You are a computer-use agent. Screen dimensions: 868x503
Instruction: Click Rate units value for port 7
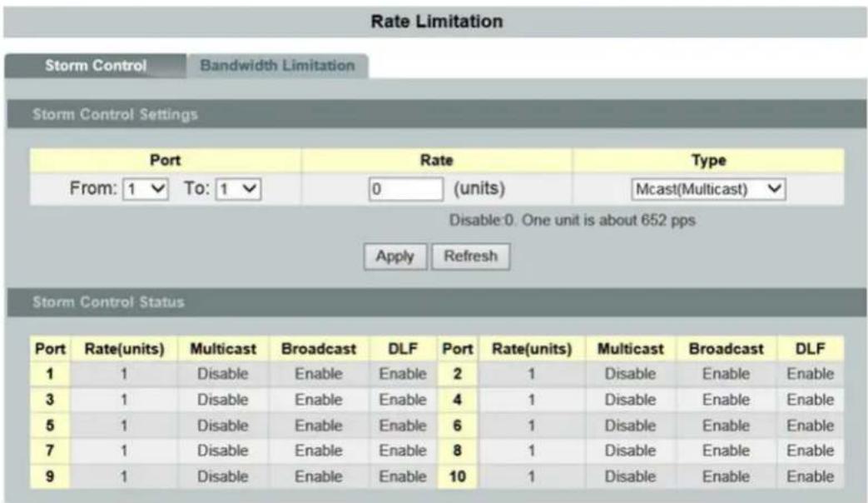tap(124, 451)
